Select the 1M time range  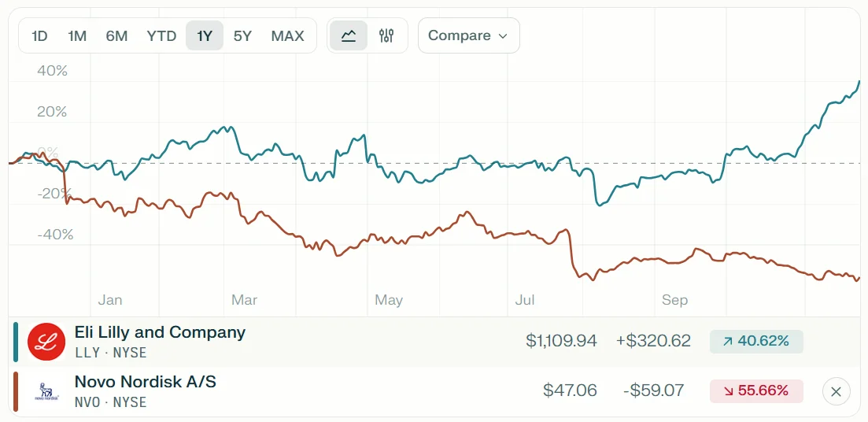tap(77, 35)
